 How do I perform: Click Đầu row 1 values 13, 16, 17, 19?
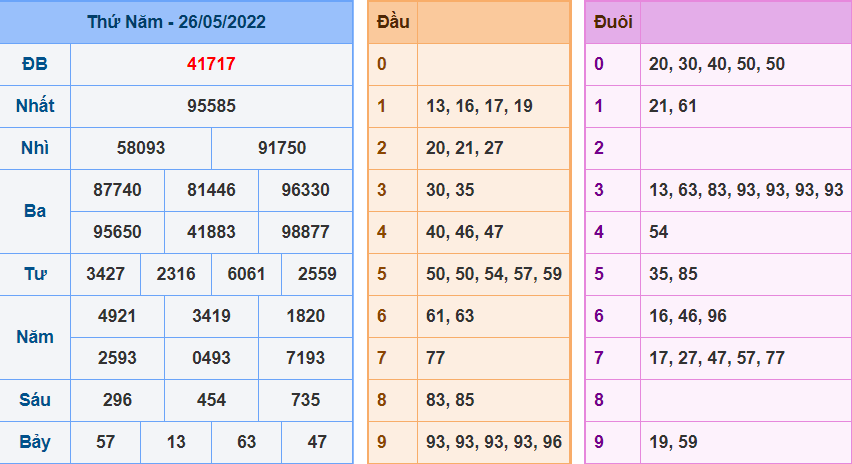(x=479, y=106)
